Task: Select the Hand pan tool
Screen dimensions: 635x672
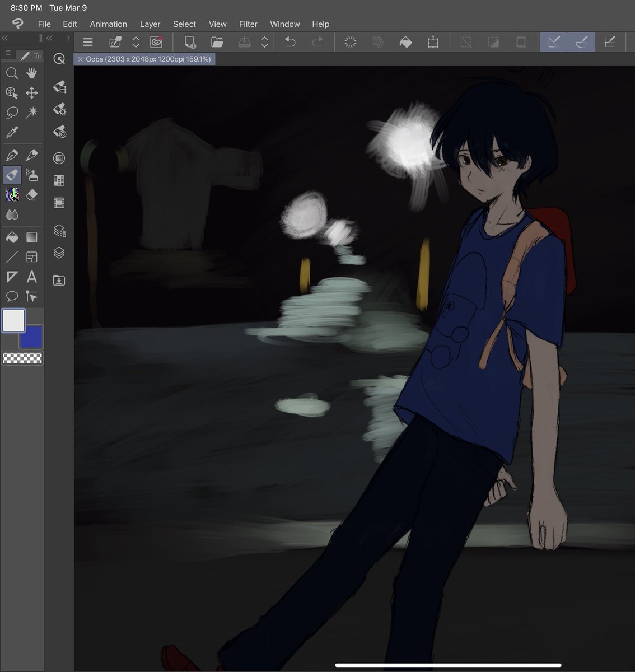Action: [x=32, y=73]
